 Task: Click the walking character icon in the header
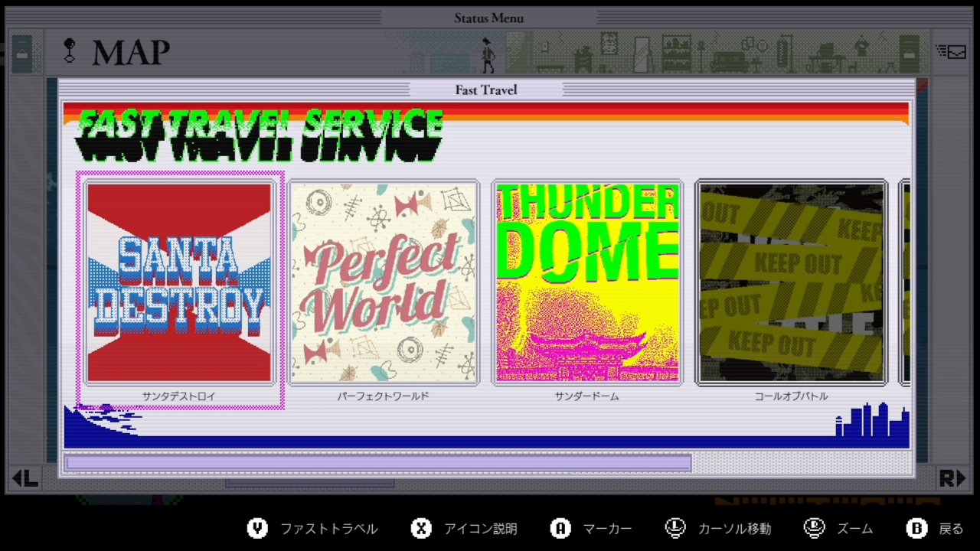[x=488, y=55]
